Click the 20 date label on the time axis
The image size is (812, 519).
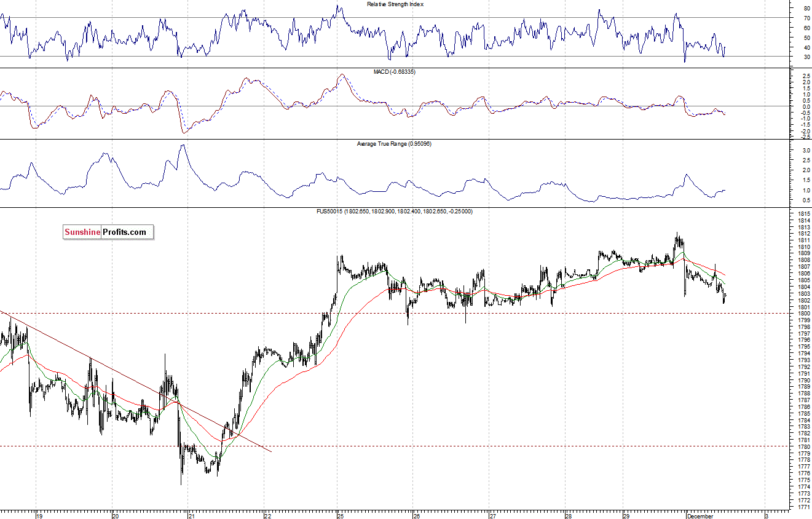point(115,515)
